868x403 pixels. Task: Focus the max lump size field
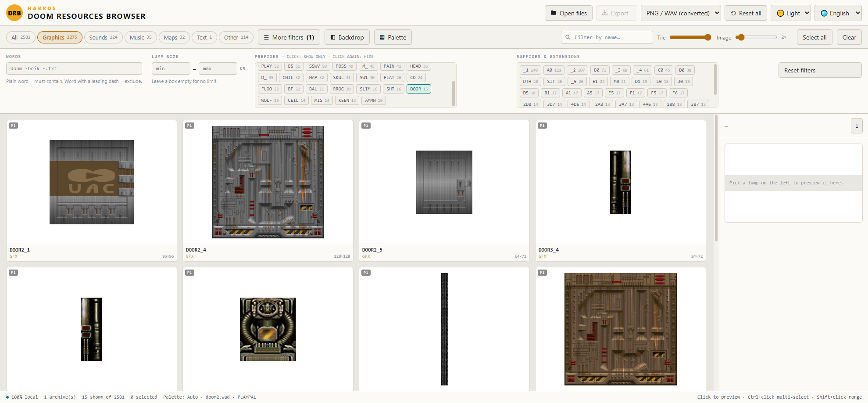pyautogui.click(x=218, y=68)
